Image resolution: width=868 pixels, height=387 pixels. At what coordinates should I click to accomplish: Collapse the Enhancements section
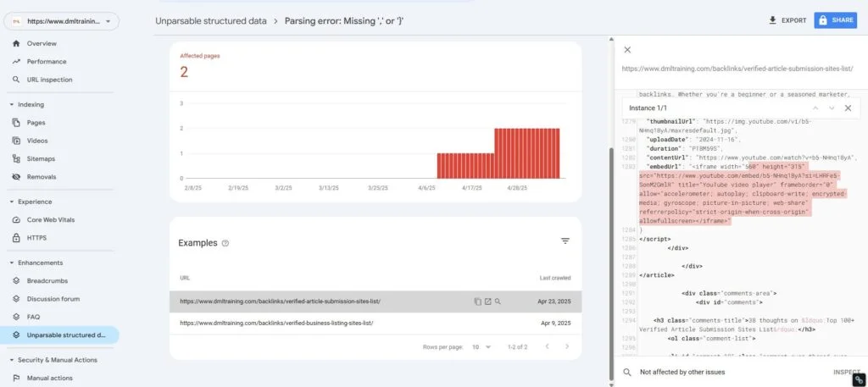12,263
